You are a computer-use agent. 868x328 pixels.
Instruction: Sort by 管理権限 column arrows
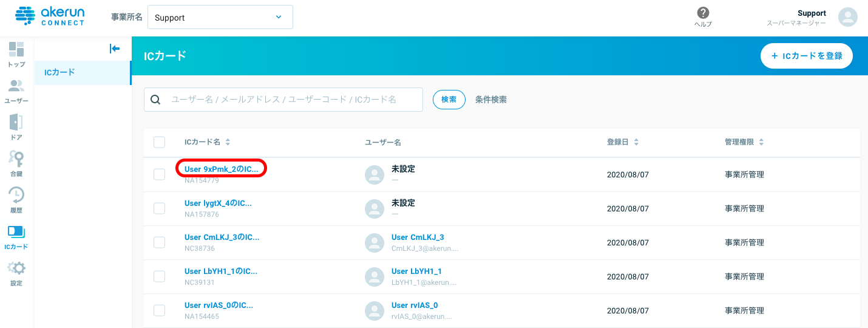click(x=761, y=142)
